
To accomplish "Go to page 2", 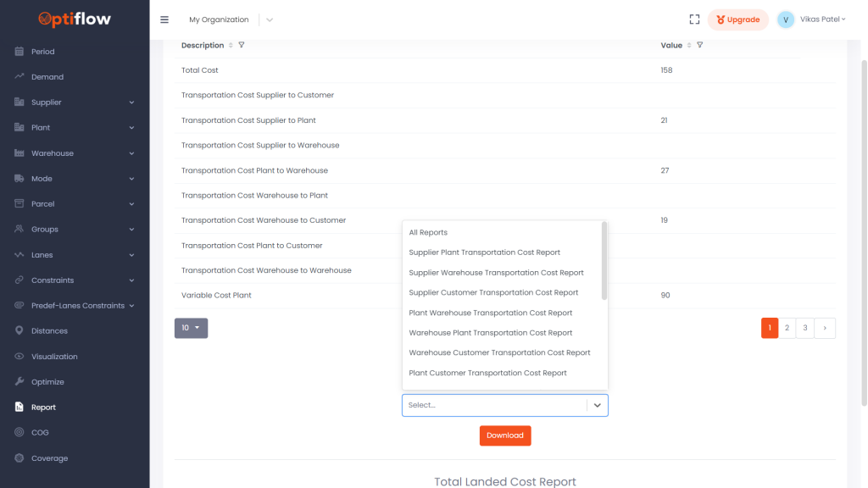I will coord(787,328).
